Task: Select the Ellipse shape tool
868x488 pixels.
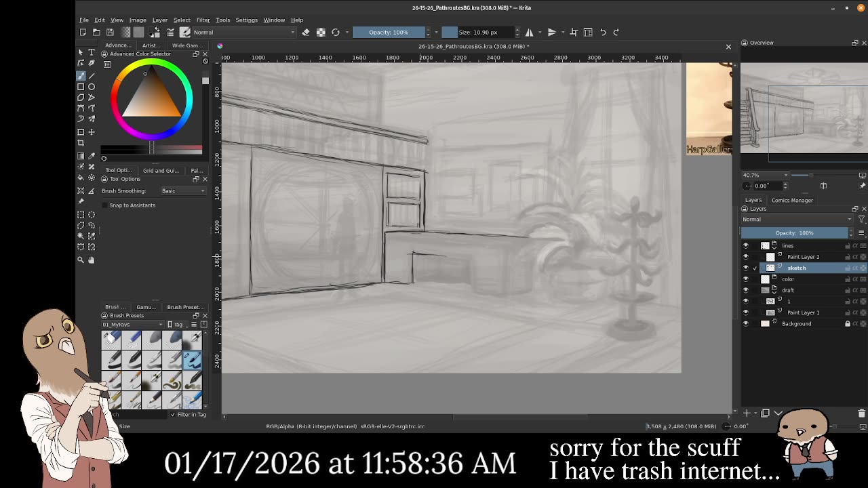Action: pyautogui.click(x=92, y=87)
